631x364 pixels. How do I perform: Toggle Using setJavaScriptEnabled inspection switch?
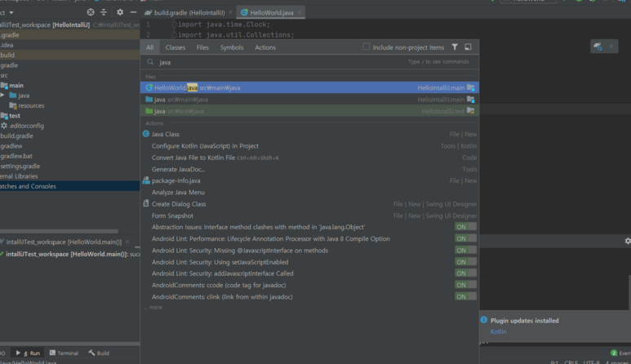click(x=465, y=262)
